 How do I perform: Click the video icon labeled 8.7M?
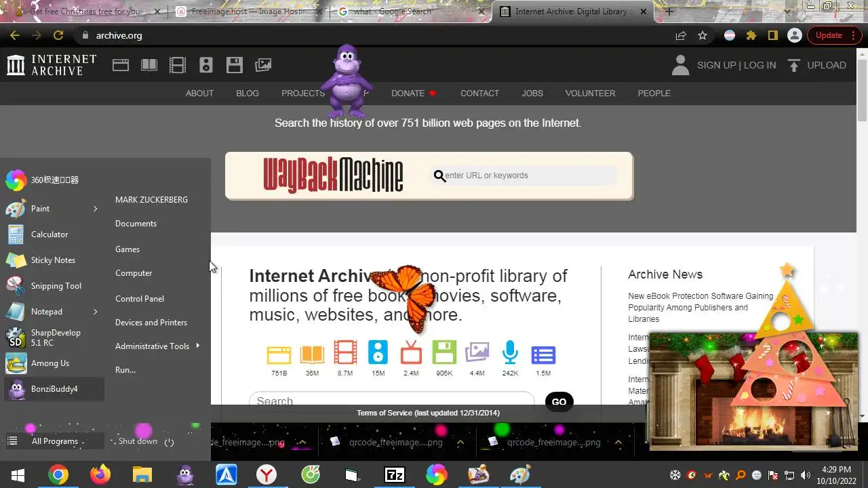click(x=345, y=353)
